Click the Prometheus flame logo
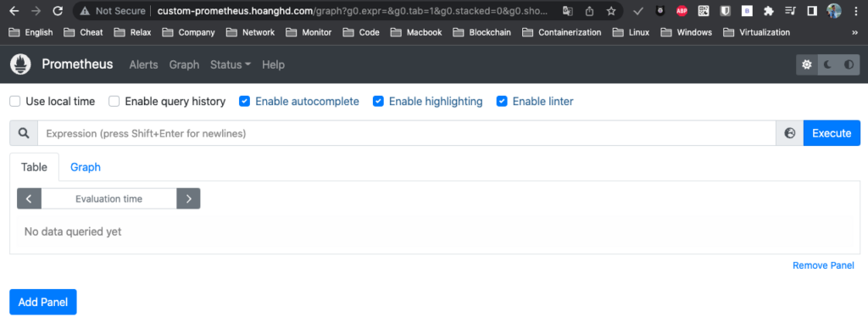The height and width of the screenshot is (323, 868). click(x=20, y=64)
